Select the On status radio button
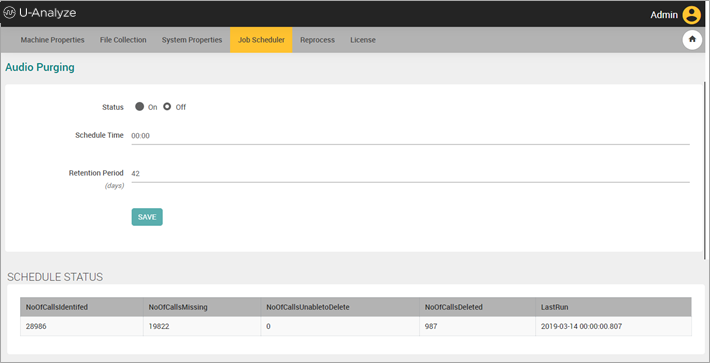710x363 pixels. 139,107
